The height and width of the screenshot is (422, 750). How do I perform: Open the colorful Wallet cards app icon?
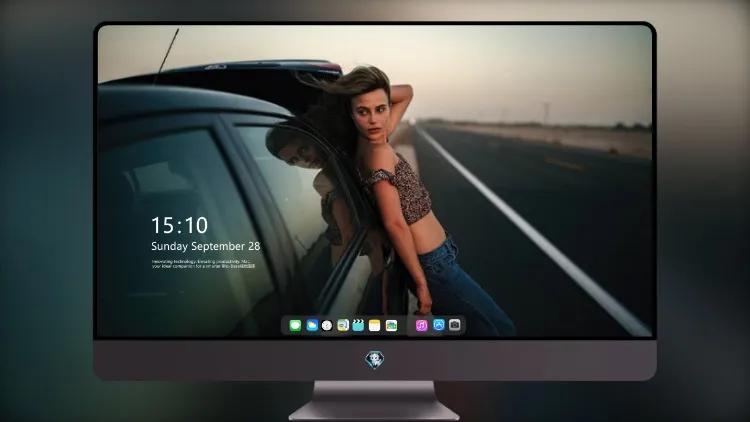(x=391, y=325)
